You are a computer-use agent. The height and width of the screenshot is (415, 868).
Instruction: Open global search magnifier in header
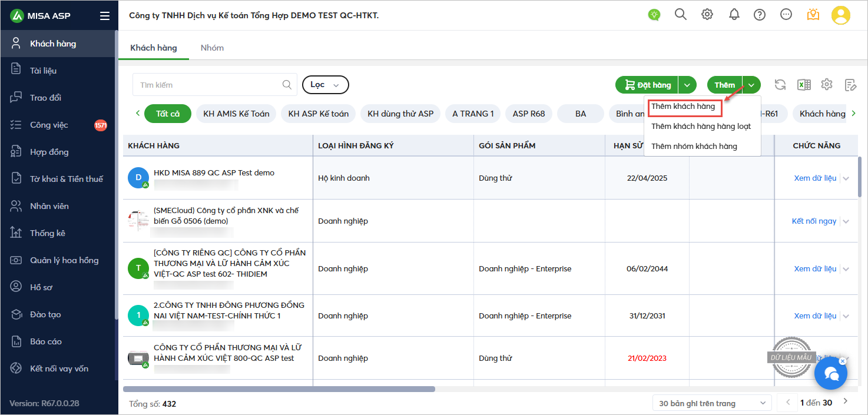point(681,15)
